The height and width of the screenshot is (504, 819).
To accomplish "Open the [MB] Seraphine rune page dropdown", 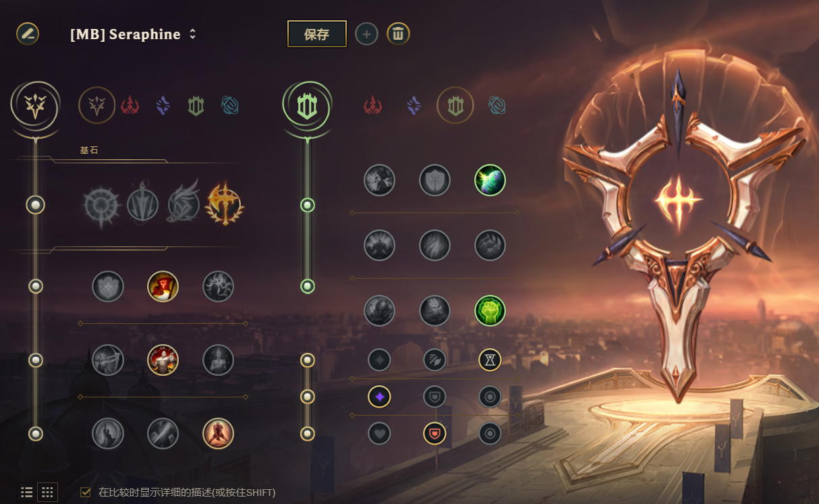I will 134,34.
